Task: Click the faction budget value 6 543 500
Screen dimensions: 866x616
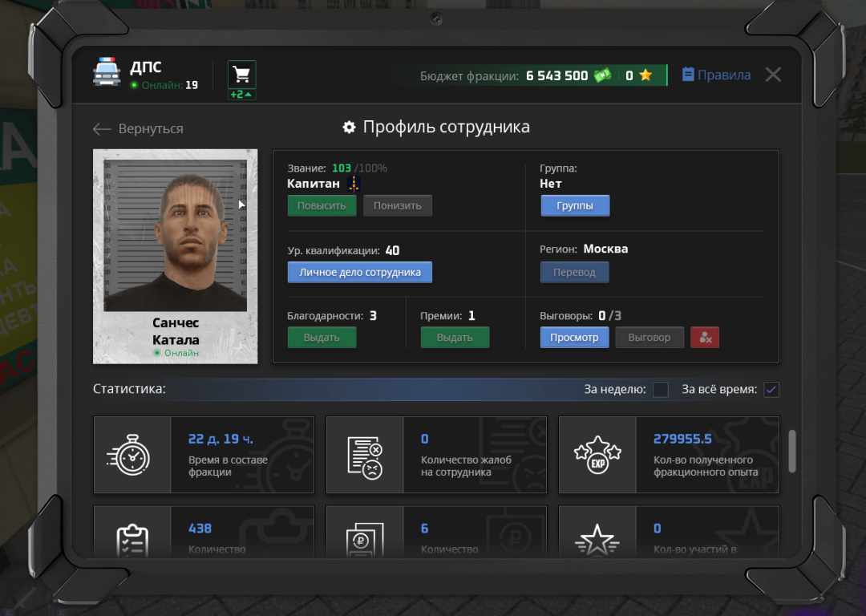Action: [556, 75]
